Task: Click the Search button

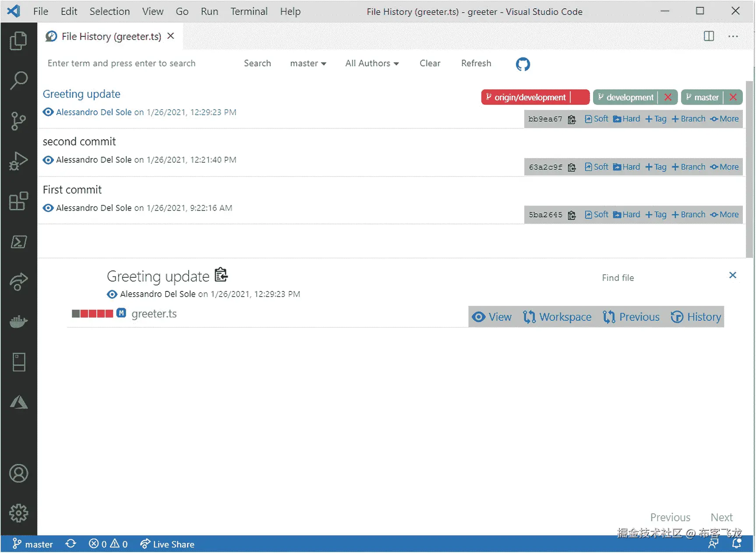Action: [258, 64]
